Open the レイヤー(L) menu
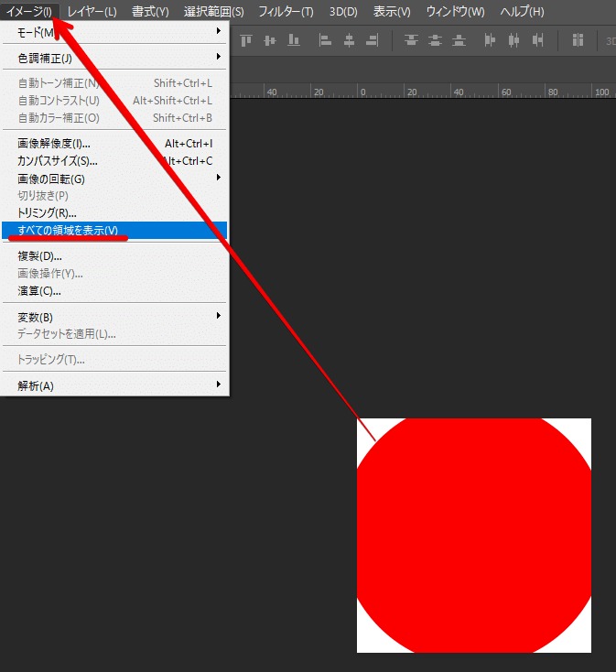 [92, 11]
